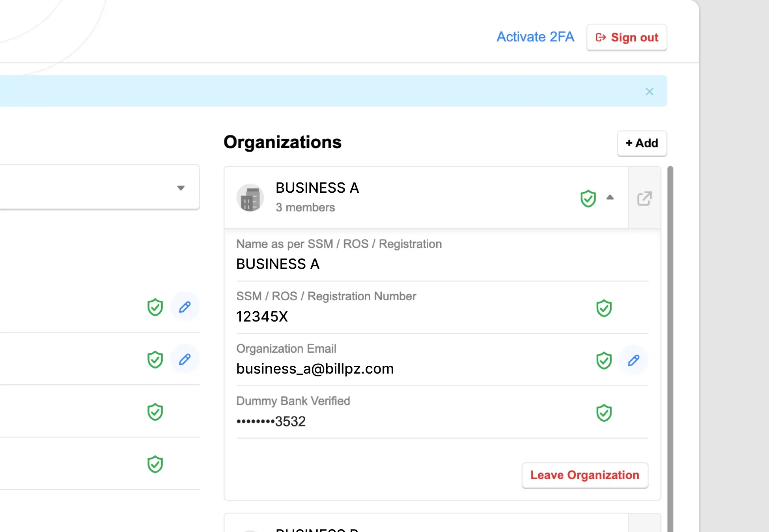Click masked account number ending 3532

(271, 421)
